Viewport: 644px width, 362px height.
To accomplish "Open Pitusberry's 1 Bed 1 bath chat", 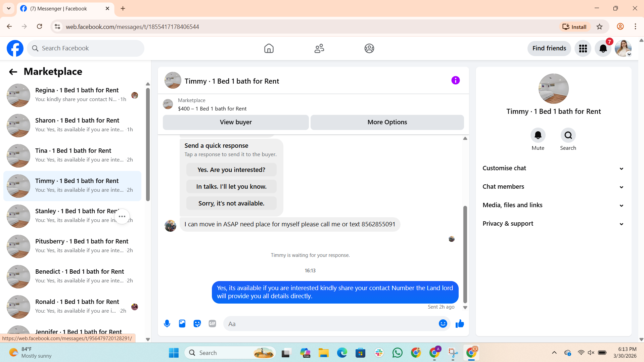I will coord(72,246).
